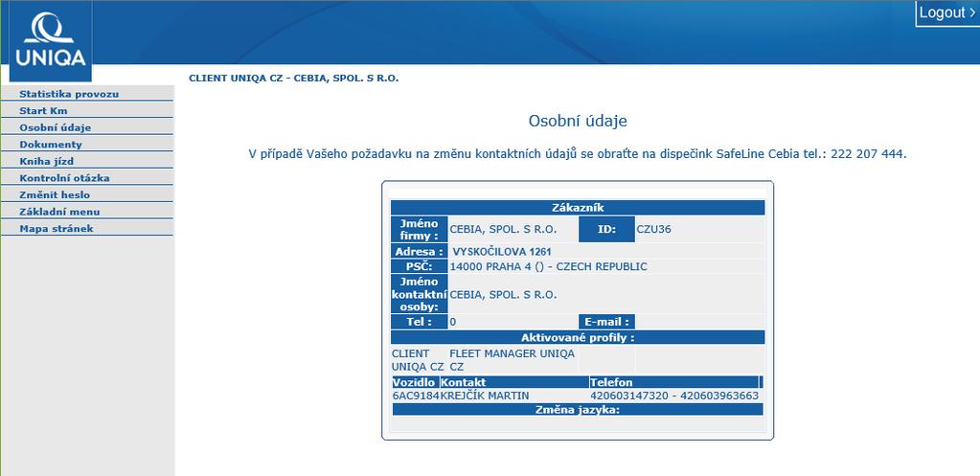Image resolution: width=980 pixels, height=476 pixels.
Task: Click the SafeLine Cebia phone number notice
Action: 578,153
